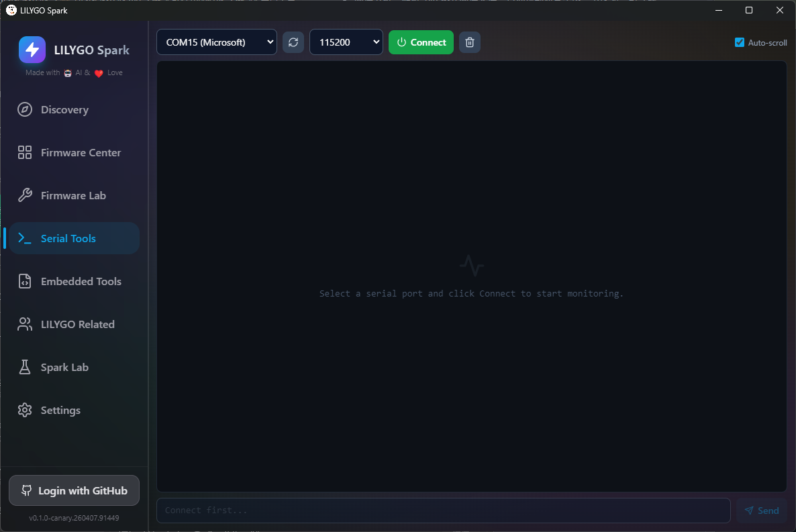Open the COM15 serial port dropdown
The width and height of the screenshot is (796, 532).
pos(216,42)
